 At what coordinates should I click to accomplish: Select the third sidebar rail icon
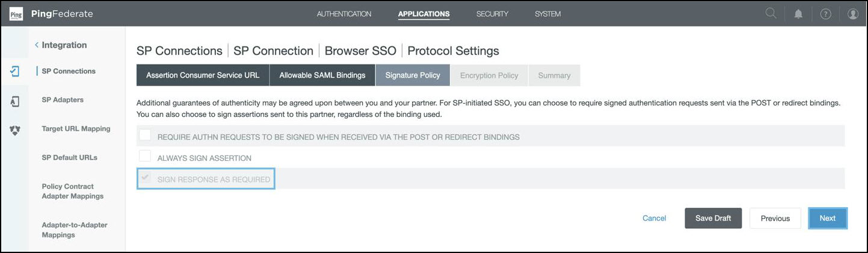[x=16, y=130]
